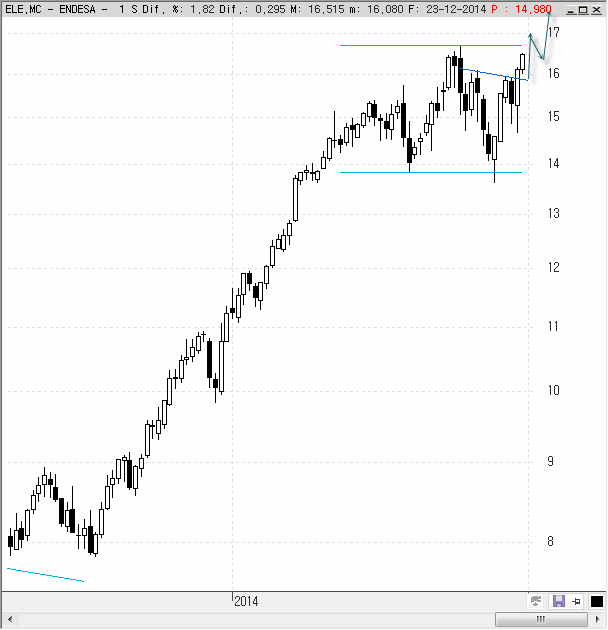The width and height of the screenshot is (608, 630).
Task: Select the lower cyan support line near 14
Action: click(431, 172)
